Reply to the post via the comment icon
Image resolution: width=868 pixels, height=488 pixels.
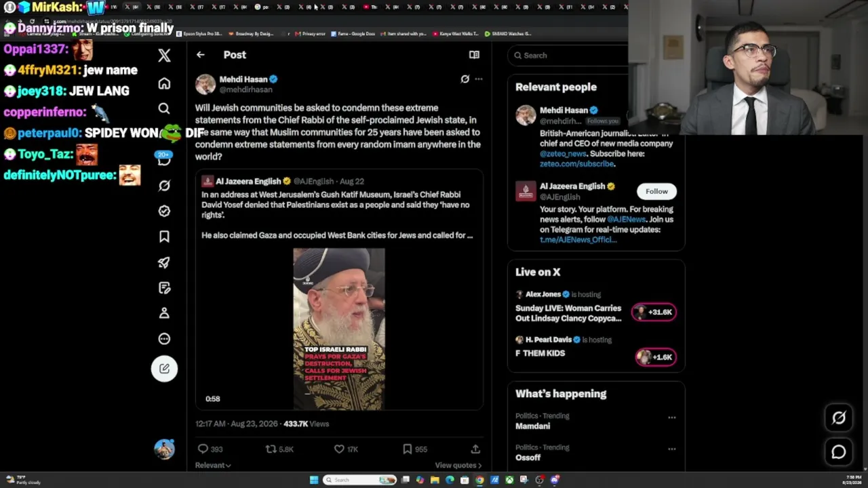(x=202, y=449)
